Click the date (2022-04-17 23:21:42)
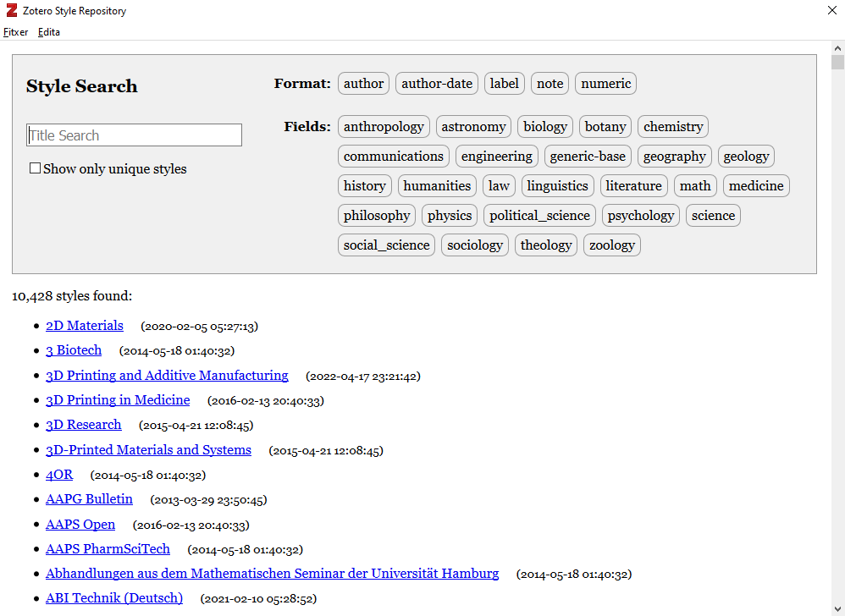Image resolution: width=845 pixels, height=616 pixels. pyautogui.click(x=363, y=376)
